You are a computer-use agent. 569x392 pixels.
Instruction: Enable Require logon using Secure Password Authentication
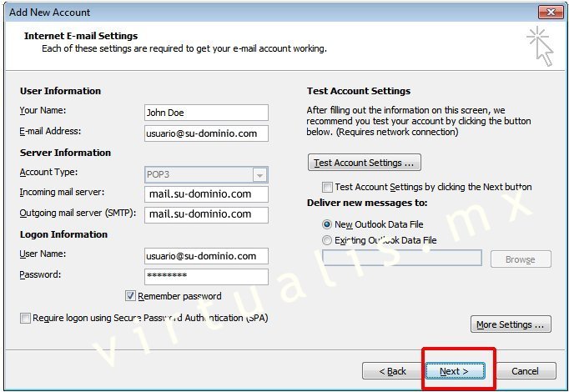(x=25, y=318)
